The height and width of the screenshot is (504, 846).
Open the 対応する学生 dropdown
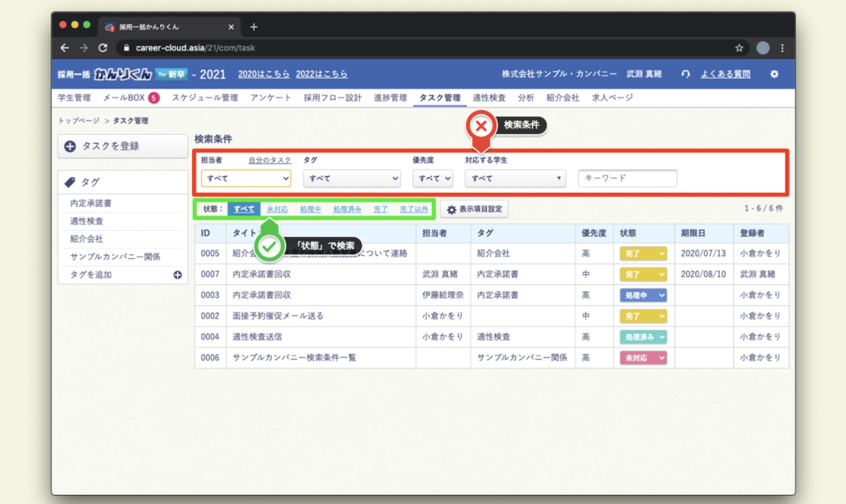pyautogui.click(x=515, y=178)
